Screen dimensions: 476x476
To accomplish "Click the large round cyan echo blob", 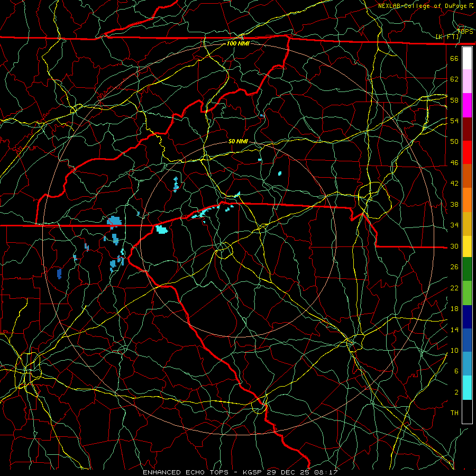I will pyautogui.click(x=161, y=230).
